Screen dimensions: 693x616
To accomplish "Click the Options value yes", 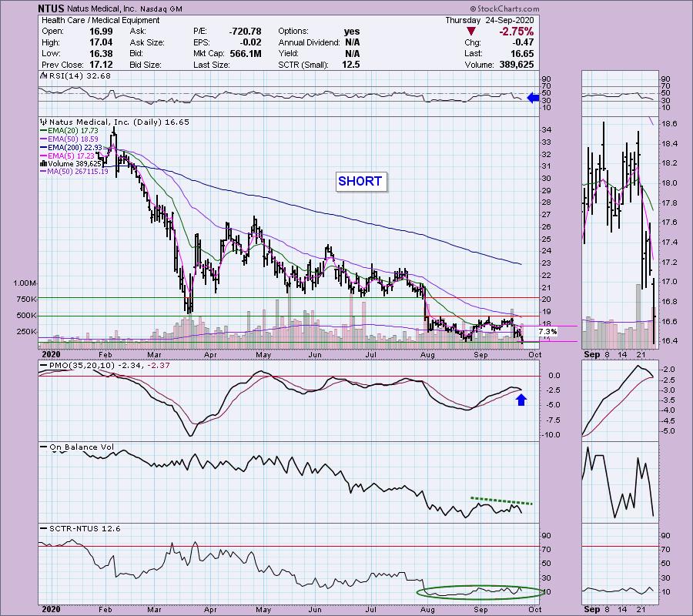I will (x=352, y=32).
